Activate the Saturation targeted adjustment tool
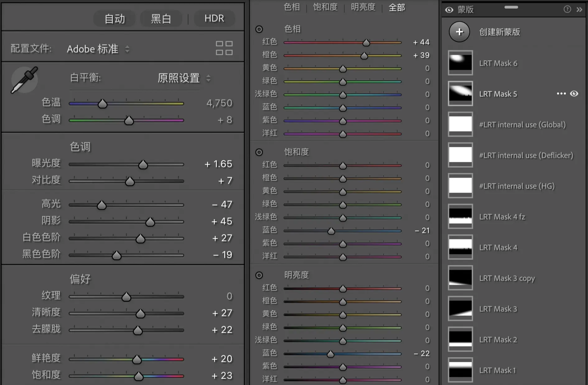Image resolution: width=588 pixels, height=385 pixels. (x=259, y=152)
